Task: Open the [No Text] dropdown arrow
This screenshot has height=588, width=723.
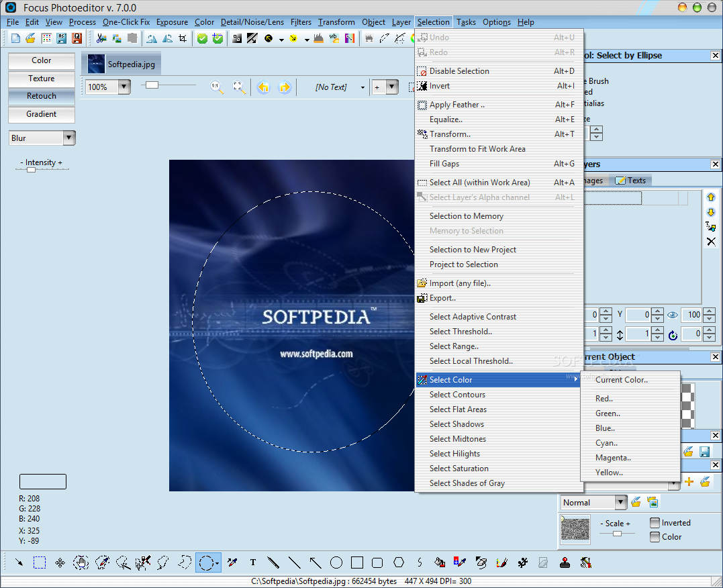Action: (363, 87)
